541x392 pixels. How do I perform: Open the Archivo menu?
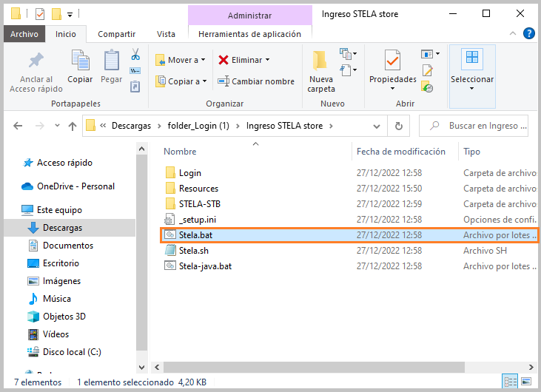(x=24, y=34)
